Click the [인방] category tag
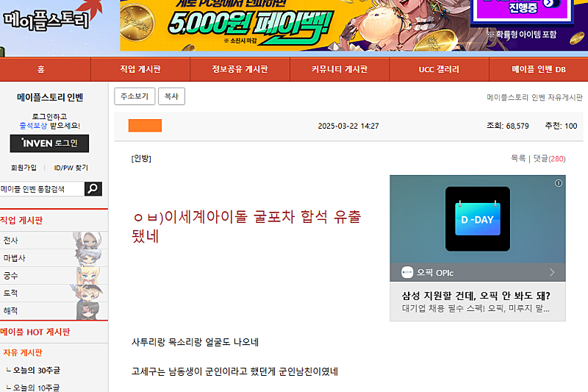Screen dimensions: 588x392 pos(141,159)
